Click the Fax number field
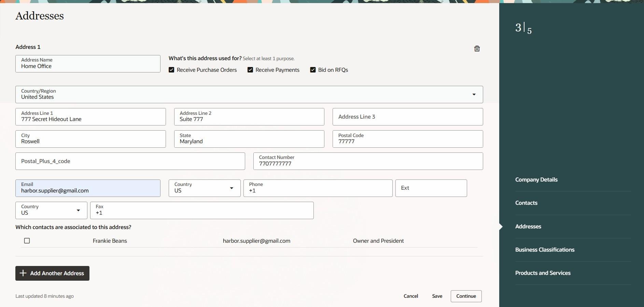The width and height of the screenshot is (644, 307). pyautogui.click(x=202, y=210)
